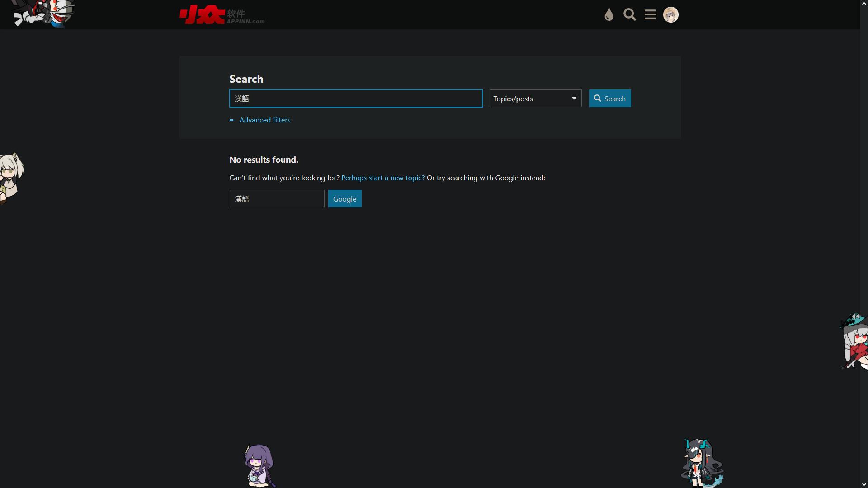
Task: Click the top-left masked mascot character
Action: (x=45, y=13)
